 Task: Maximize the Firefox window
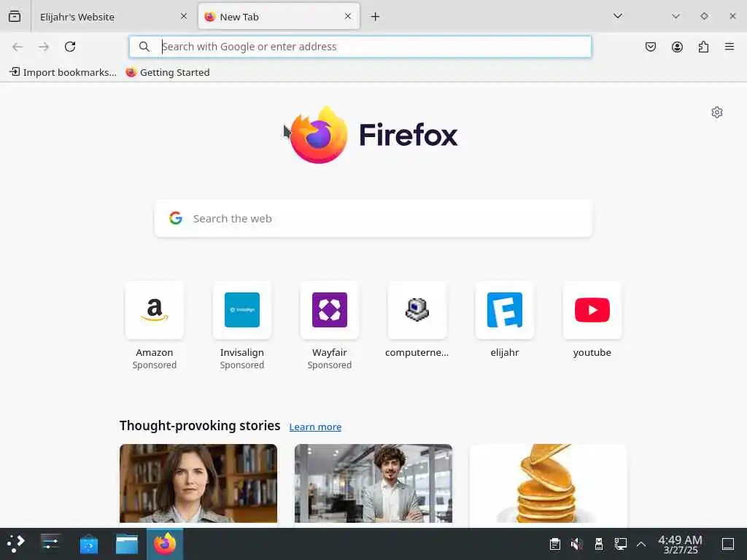(x=704, y=16)
